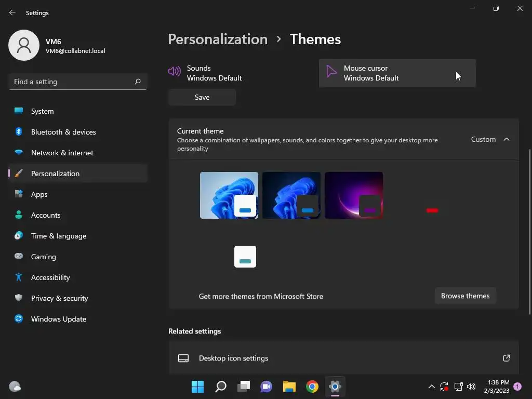Open the VM6 user account avatar
Viewport: 532px width, 399px height.
(x=24, y=45)
